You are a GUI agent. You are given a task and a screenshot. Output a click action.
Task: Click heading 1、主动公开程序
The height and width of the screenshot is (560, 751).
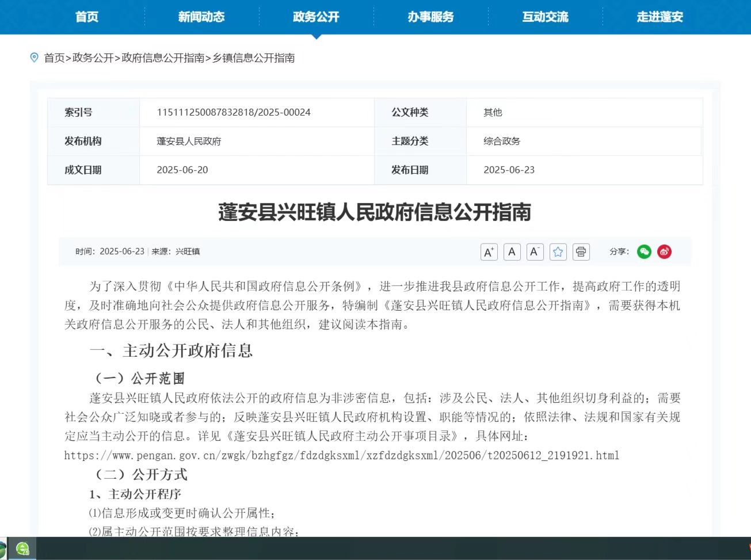(x=135, y=494)
